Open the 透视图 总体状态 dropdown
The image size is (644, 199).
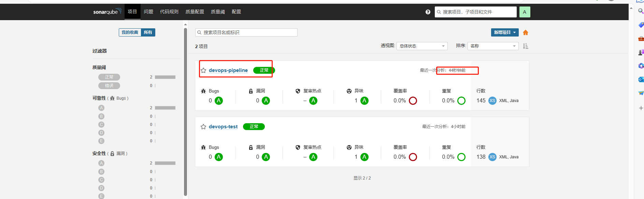point(422,46)
